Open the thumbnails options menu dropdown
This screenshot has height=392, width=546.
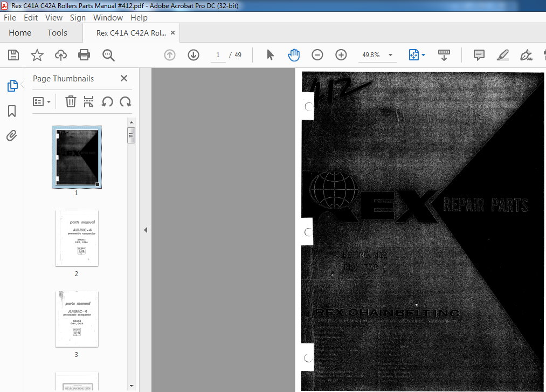(42, 102)
